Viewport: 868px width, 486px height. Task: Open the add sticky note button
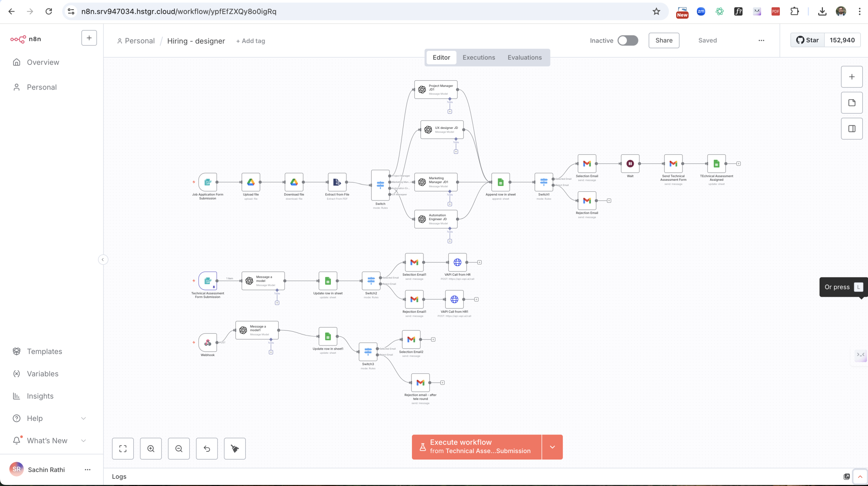852,103
